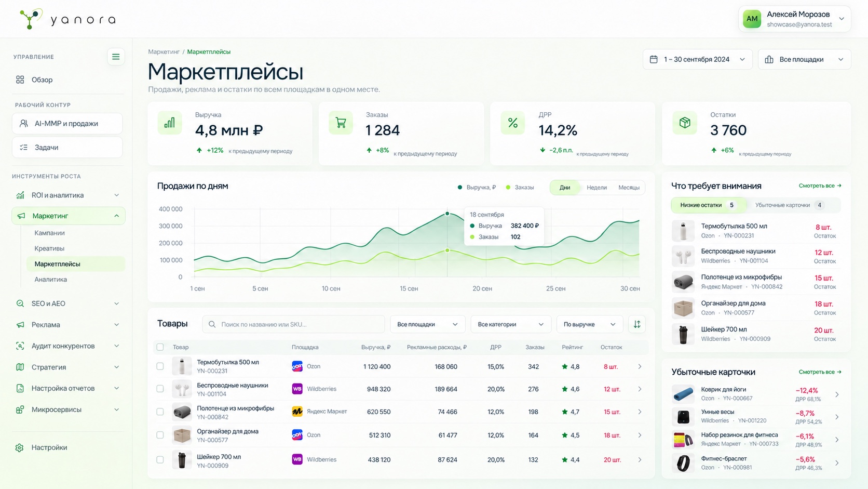This screenshot has height=489, width=868.
Task: Click the Стратегия map icon
Action: point(20,367)
